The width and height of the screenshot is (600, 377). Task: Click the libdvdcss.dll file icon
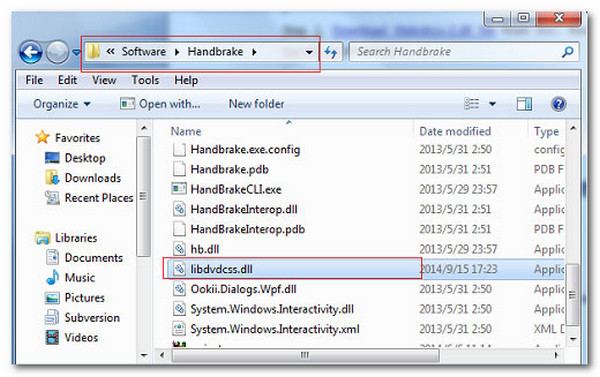pos(179,269)
